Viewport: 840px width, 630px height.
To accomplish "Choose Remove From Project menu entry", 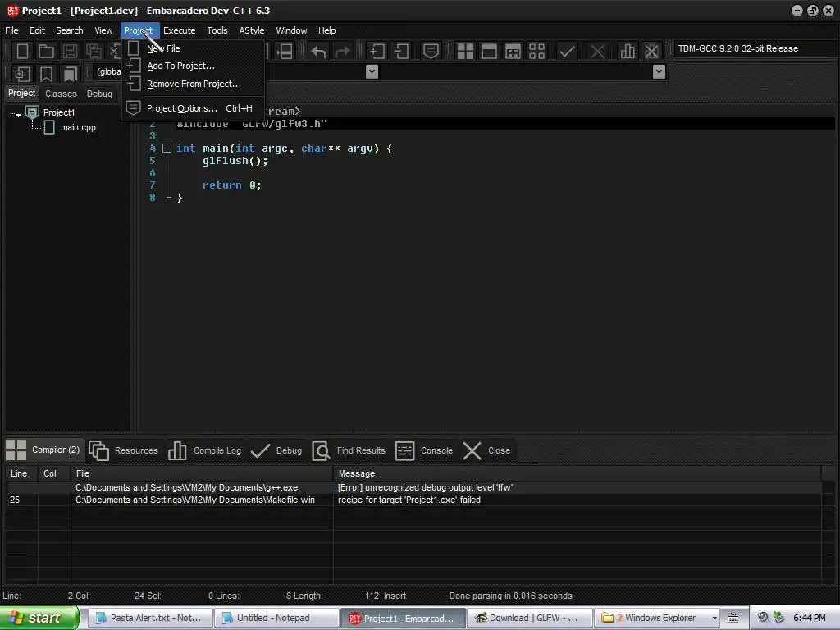I will click(194, 84).
